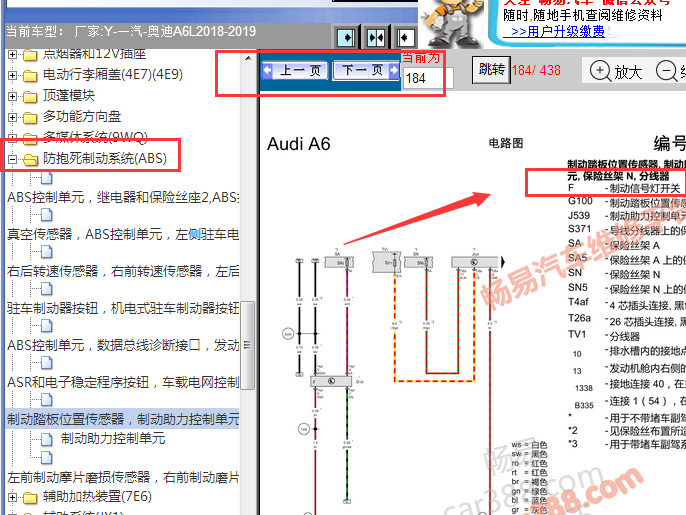Open the 左前制动摩片磨损传感器 entry
The width and height of the screenshot is (686, 515).
point(123,477)
